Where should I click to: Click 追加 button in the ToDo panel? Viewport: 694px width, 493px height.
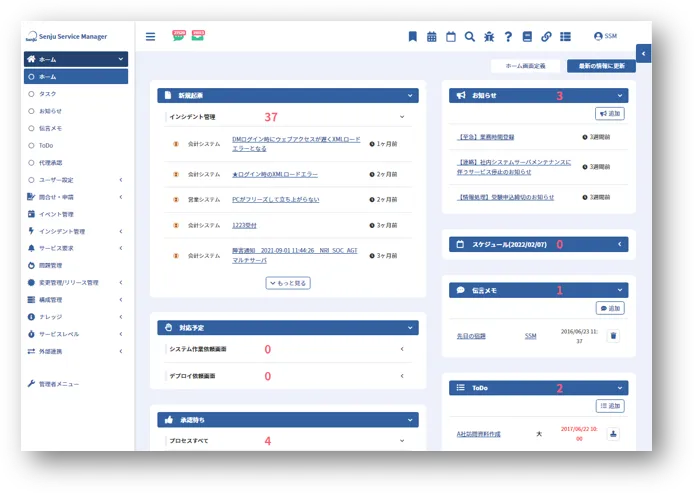point(609,406)
